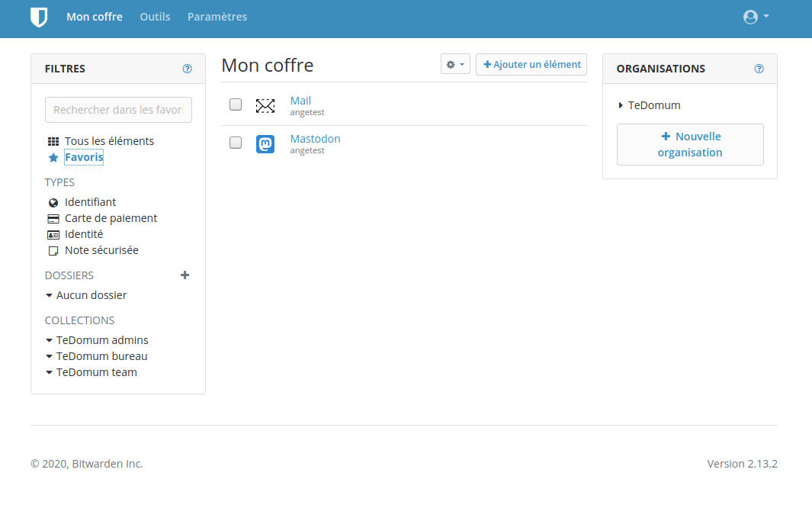Open the gear options dropdown

coord(455,65)
